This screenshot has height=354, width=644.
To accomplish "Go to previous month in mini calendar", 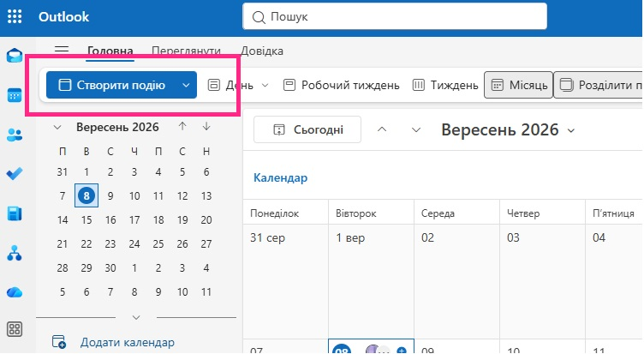I will coord(182,127).
